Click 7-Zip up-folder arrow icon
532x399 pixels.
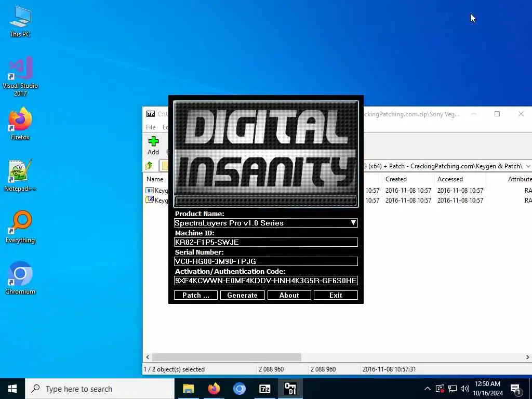pos(149,166)
